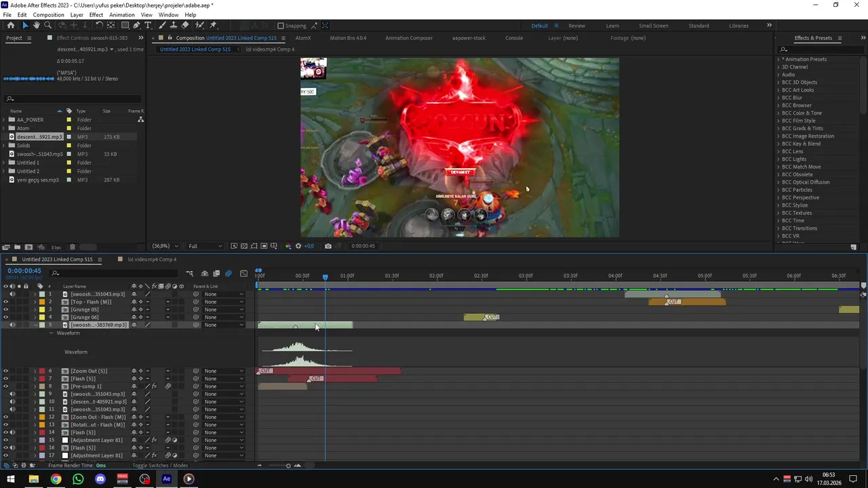
Task: Click the timeline zoom slider handle
Action: coord(288,466)
